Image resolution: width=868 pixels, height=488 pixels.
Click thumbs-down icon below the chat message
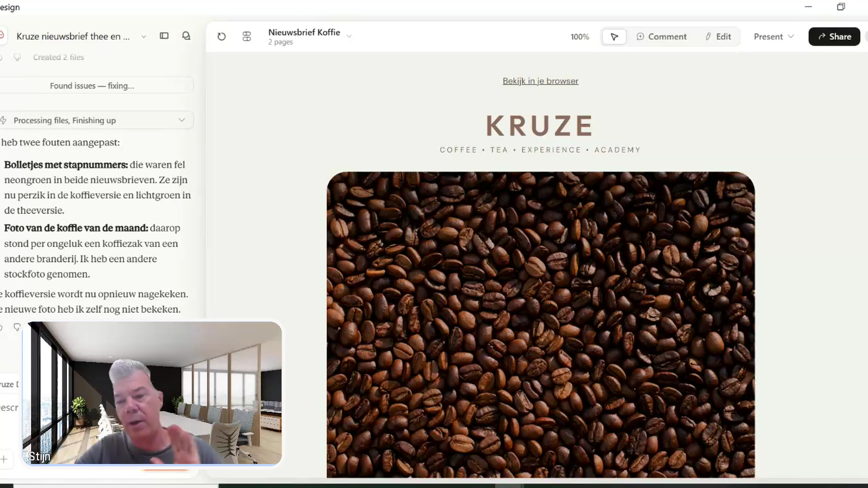coord(17,327)
